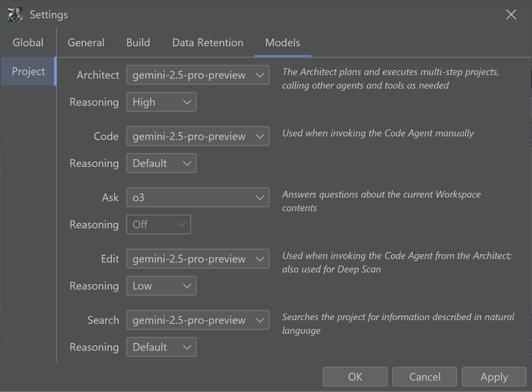The height and width of the screenshot is (392, 532).
Task: Select the Project sidebar tab
Action: 28,71
